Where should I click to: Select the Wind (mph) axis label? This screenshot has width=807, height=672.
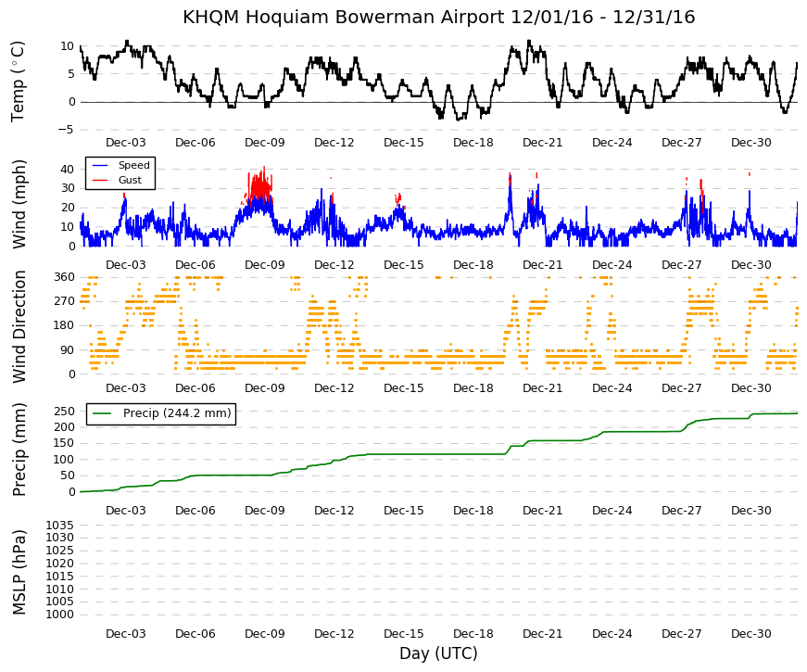(x=19, y=205)
